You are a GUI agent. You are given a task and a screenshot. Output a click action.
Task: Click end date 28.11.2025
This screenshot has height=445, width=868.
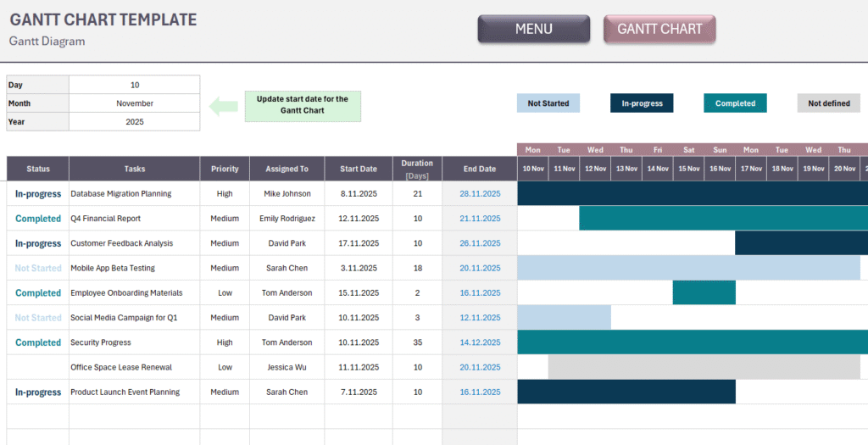tap(480, 194)
